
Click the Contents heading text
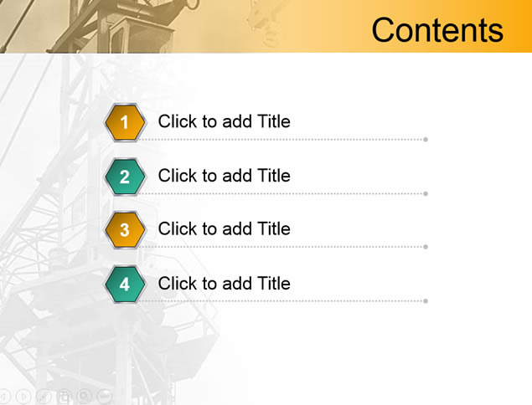click(x=437, y=30)
